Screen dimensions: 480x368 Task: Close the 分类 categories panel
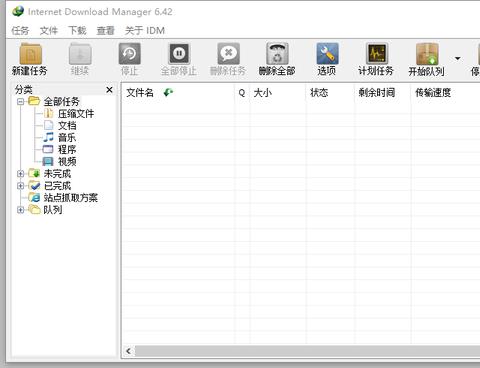109,90
